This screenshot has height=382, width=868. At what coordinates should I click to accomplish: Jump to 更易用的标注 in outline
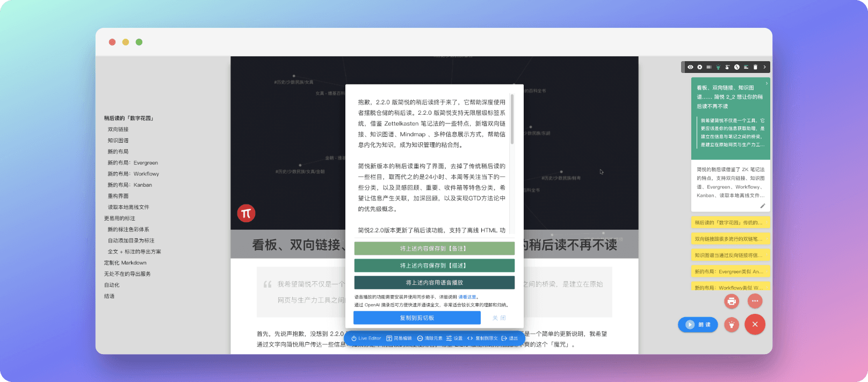pyautogui.click(x=120, y=218)
